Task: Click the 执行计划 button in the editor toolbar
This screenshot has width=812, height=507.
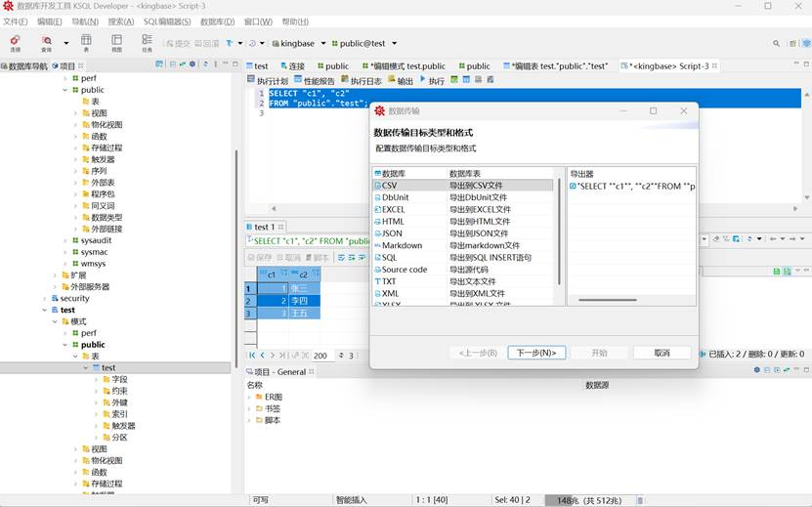Action: [267, 81]
